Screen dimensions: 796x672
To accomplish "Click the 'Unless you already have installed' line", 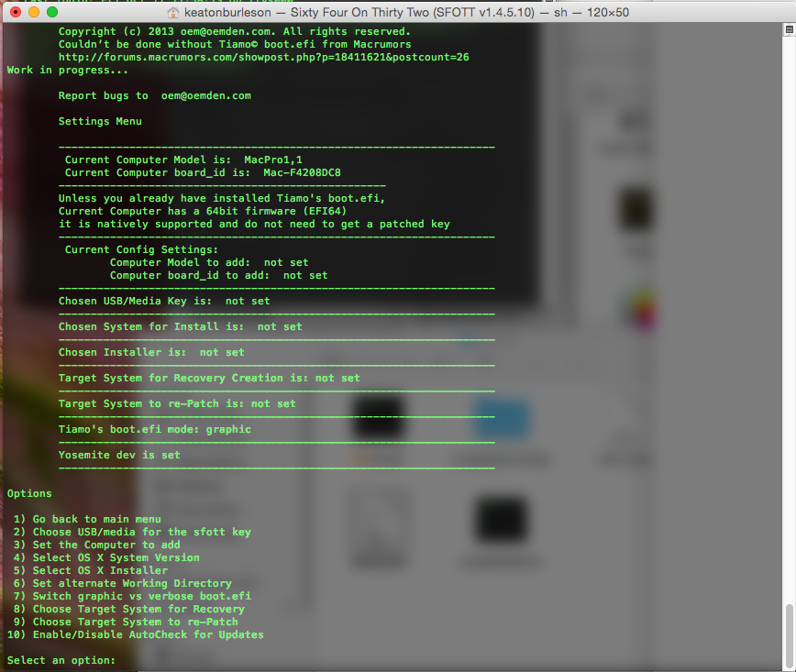I will pos(222,198).
